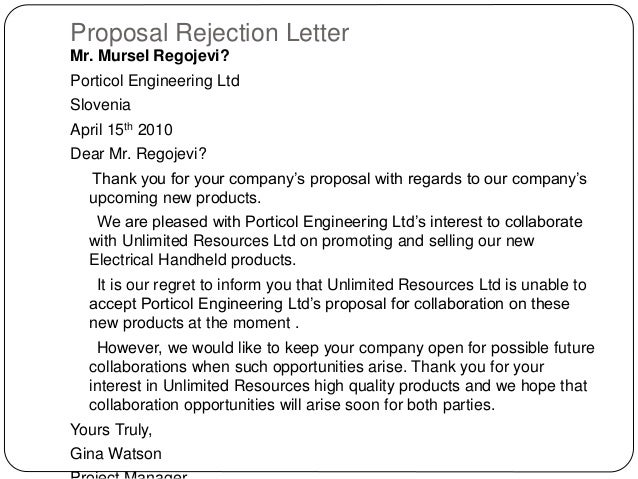Click the 'Proposal Rejection Letter' title
638x479 pixels.
(x=210, y=33)
